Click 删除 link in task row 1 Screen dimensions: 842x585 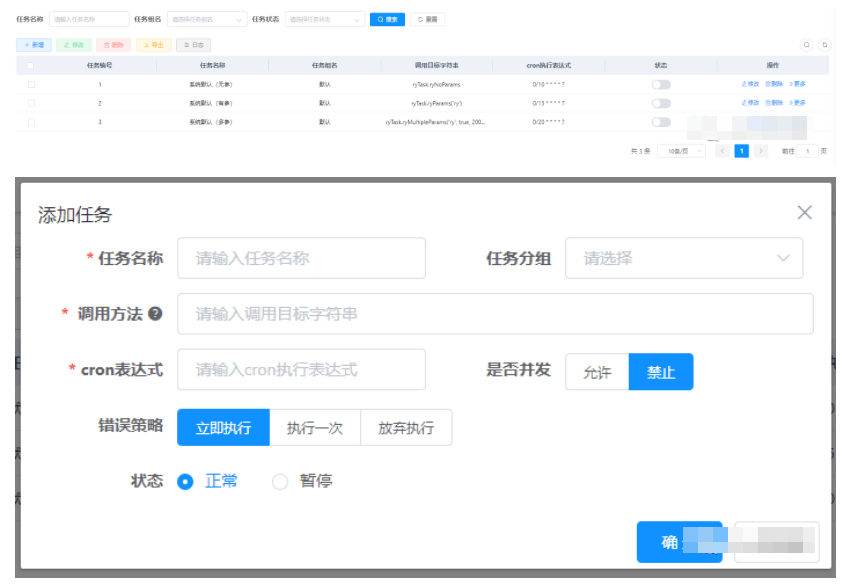tap(774, 84)
